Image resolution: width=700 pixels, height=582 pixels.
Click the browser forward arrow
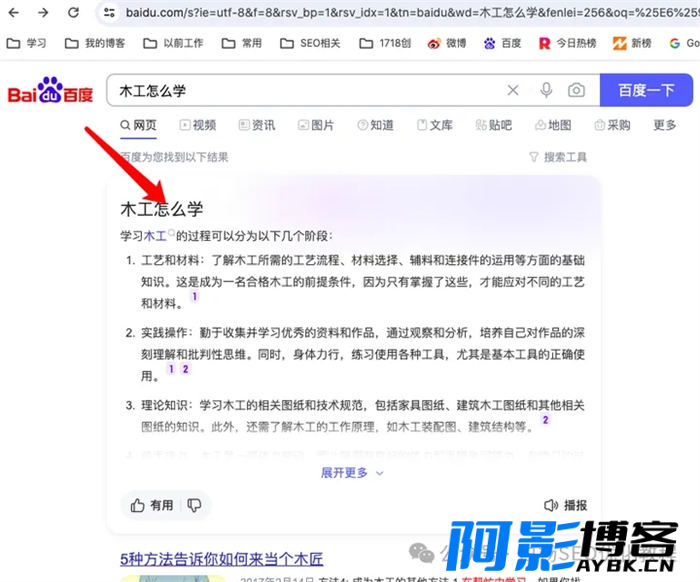click(x=43, y=12)
